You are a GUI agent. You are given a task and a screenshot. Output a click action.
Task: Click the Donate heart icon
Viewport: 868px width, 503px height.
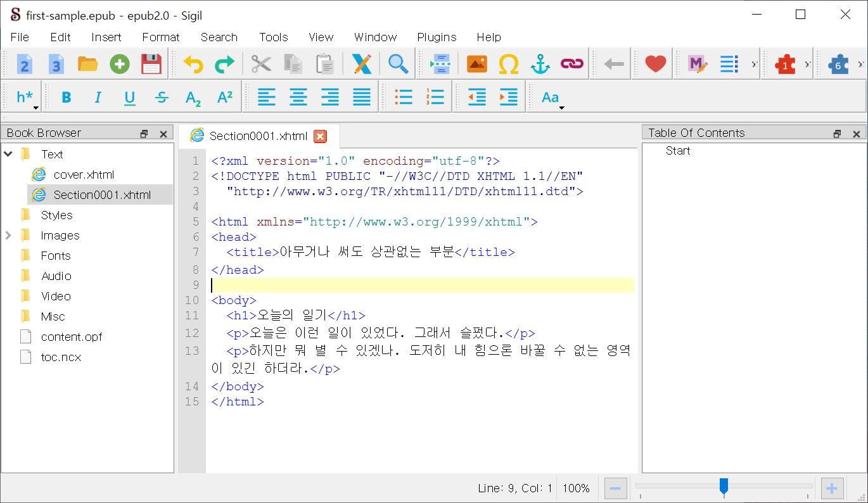coord(655,64)
